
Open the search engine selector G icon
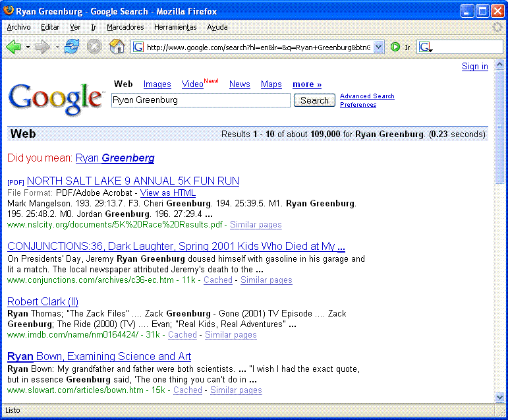pyautogui.click(x=426, y=47)
